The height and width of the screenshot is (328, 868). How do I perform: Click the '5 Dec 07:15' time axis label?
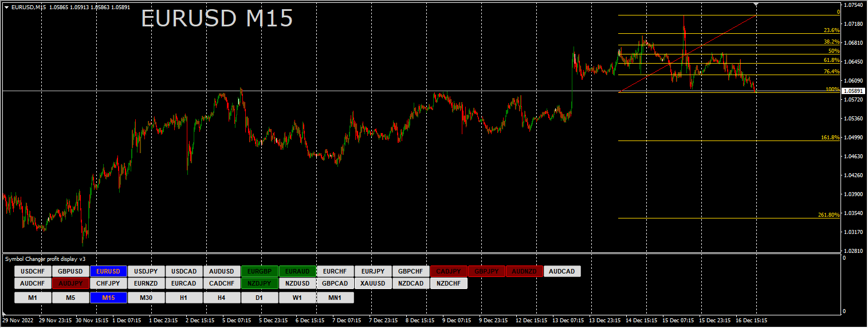(235, 321)
